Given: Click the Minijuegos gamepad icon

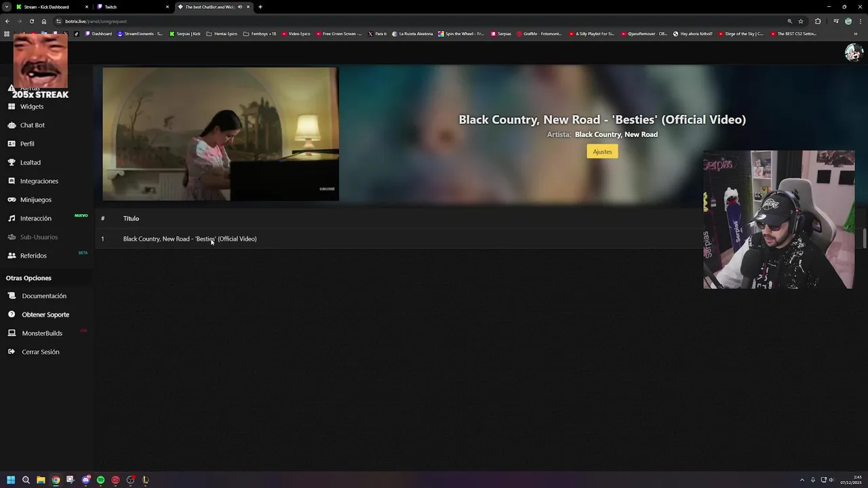Looking at the screenshot, I should pos(12,200).
